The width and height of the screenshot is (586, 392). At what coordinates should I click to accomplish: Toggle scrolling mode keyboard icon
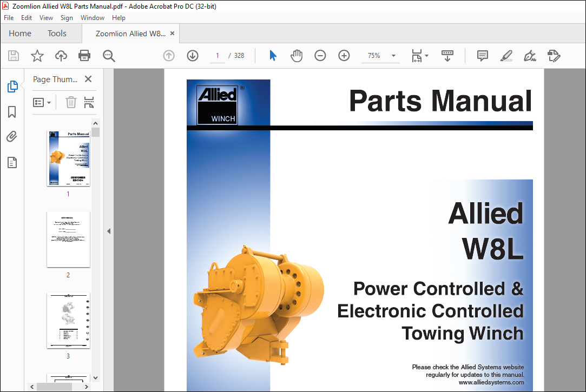point(447,56)
